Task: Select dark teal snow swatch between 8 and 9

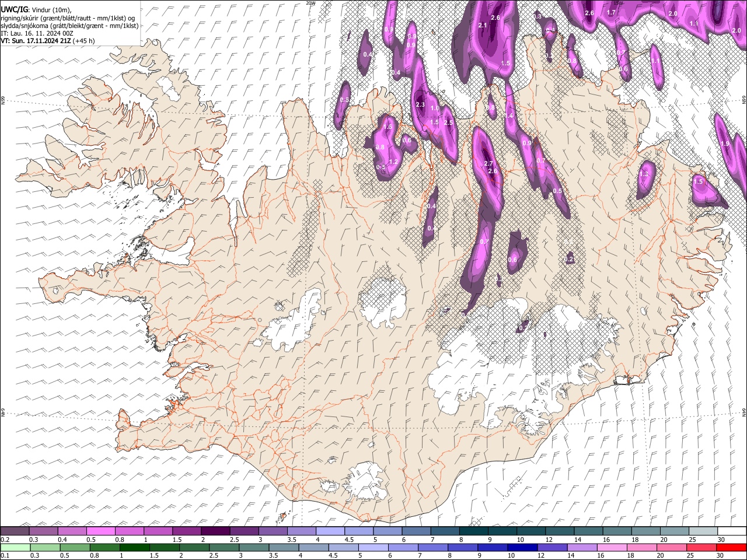Action: click(x=474, y=531)
